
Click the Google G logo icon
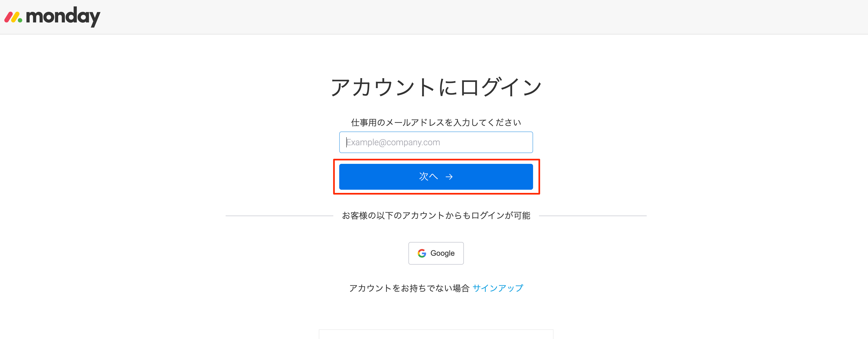point(422,253)
